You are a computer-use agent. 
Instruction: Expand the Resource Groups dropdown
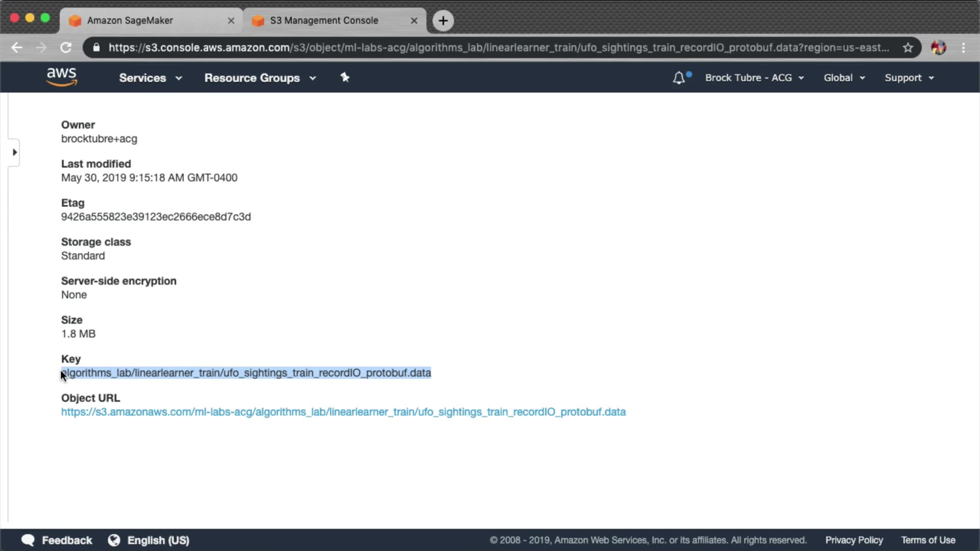pyautogui.click(x=260, y=78)
